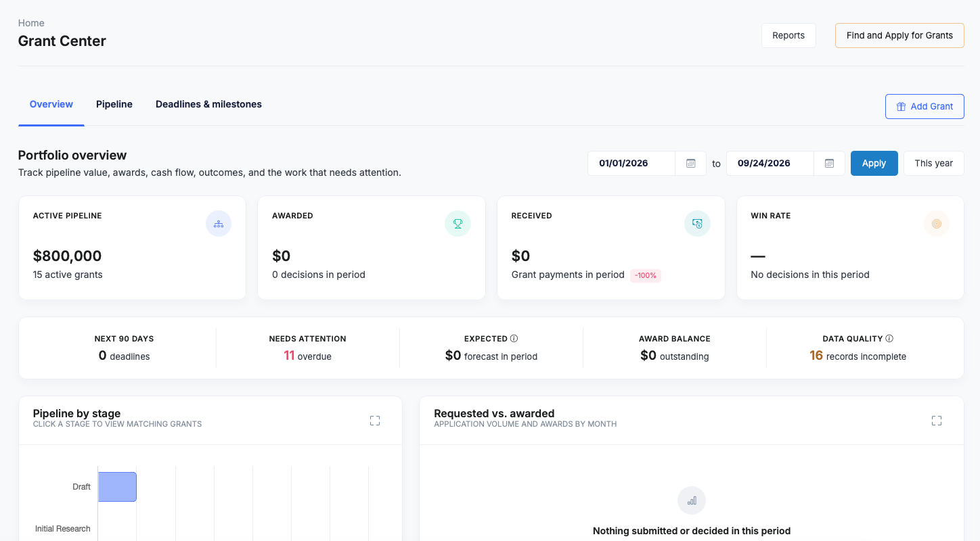Click the -100% change badge
The image size is (980, 541).
[x=646, y=276]
